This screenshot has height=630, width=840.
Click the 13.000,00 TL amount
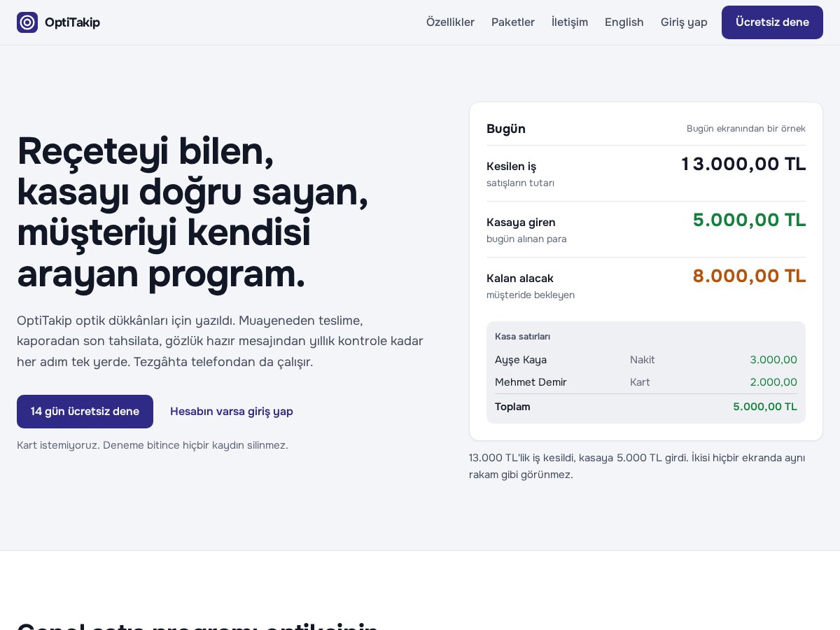pos(743,164)
